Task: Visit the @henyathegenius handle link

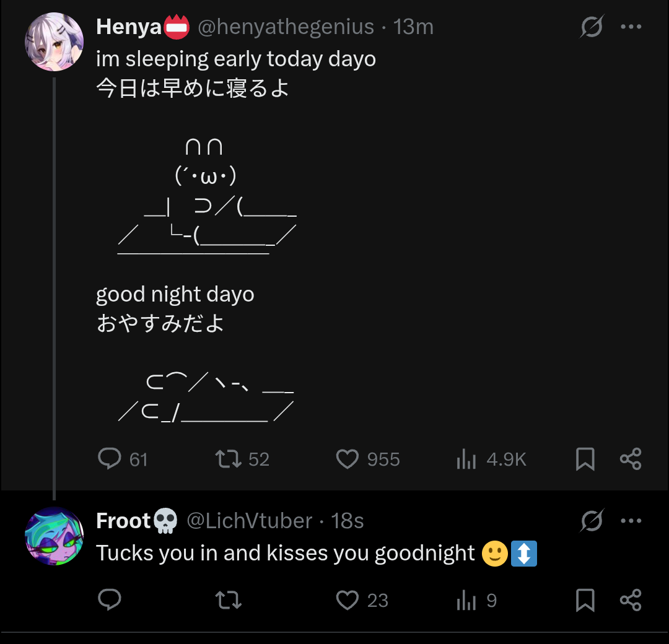Action: pos(286,27)
